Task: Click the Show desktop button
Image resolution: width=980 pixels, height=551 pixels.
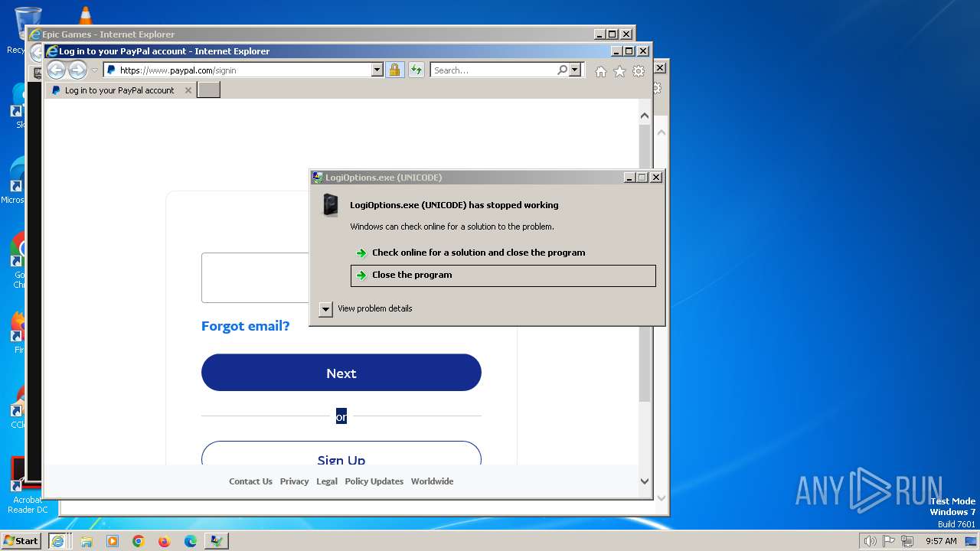Action: coord(971,541)
